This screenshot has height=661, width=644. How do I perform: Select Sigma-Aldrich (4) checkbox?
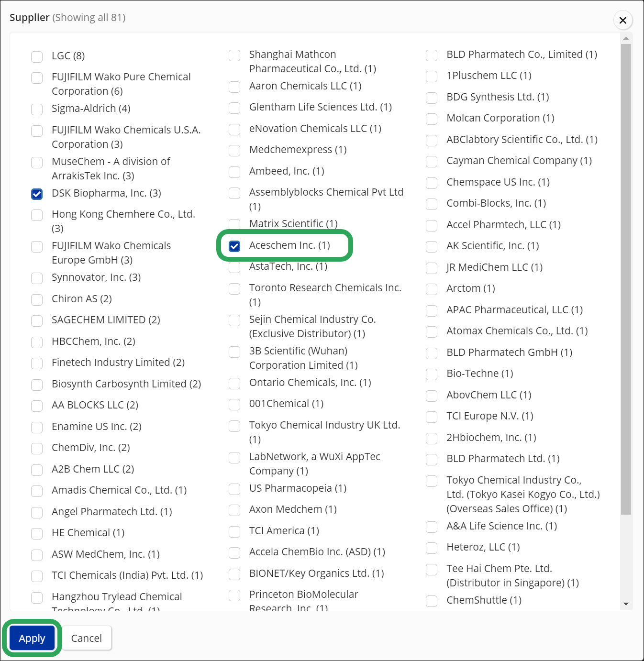[37, 110]
